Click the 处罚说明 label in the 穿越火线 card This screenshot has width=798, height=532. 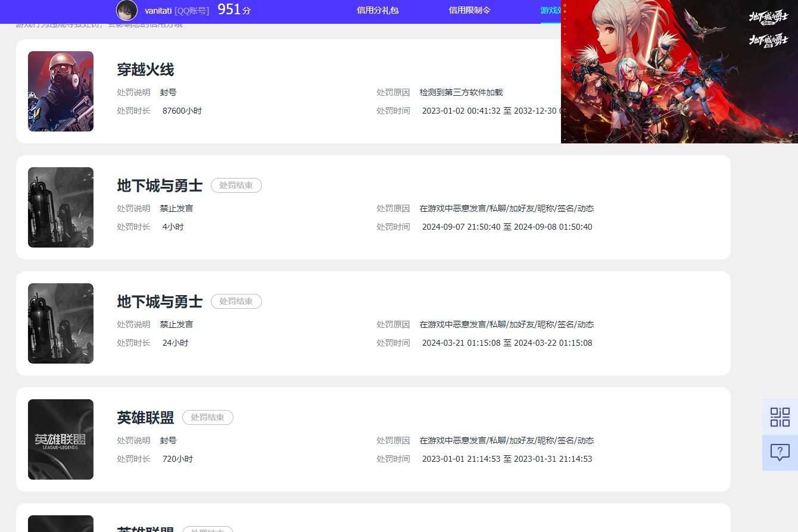pos(133,92)
